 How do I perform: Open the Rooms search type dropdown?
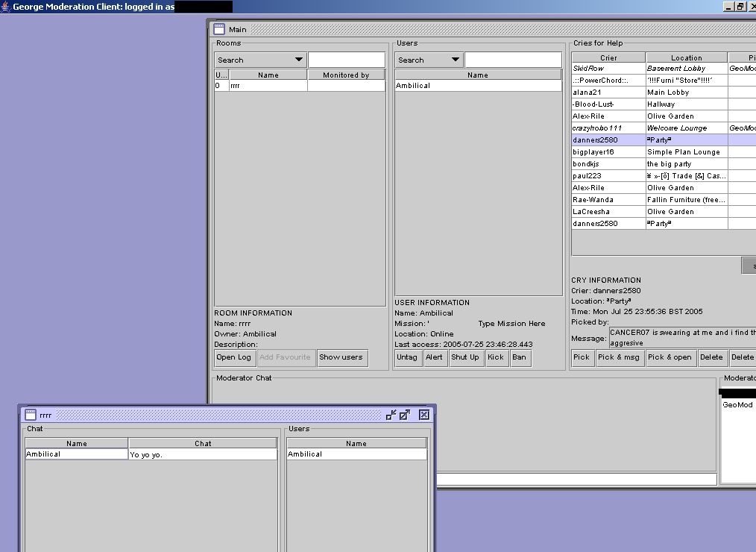[260, 60]
